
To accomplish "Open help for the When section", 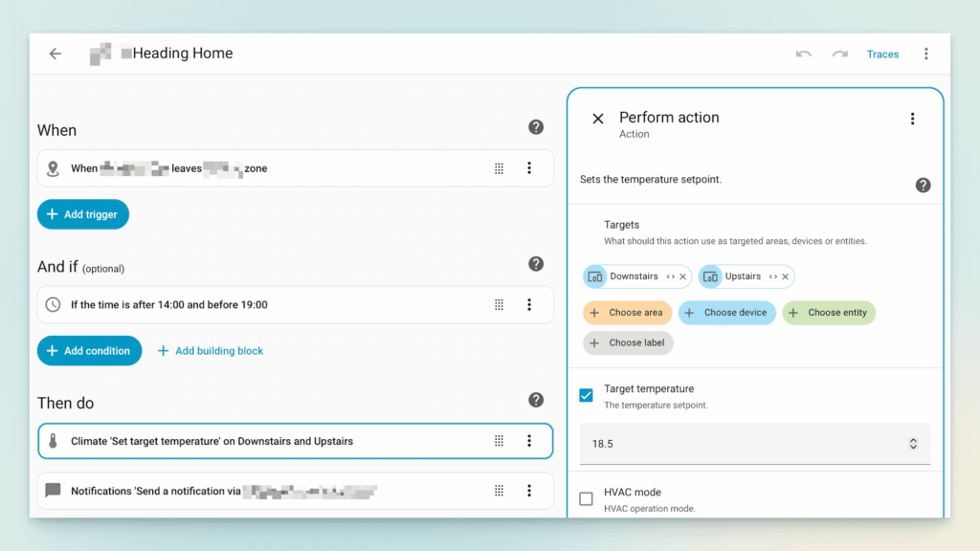I will pyautogui.click(x=536, y=126).
